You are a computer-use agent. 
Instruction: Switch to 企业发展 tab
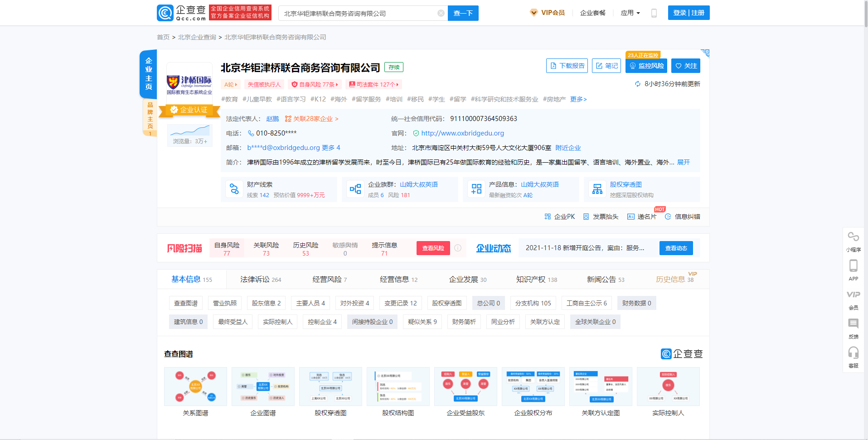point(468,280)
